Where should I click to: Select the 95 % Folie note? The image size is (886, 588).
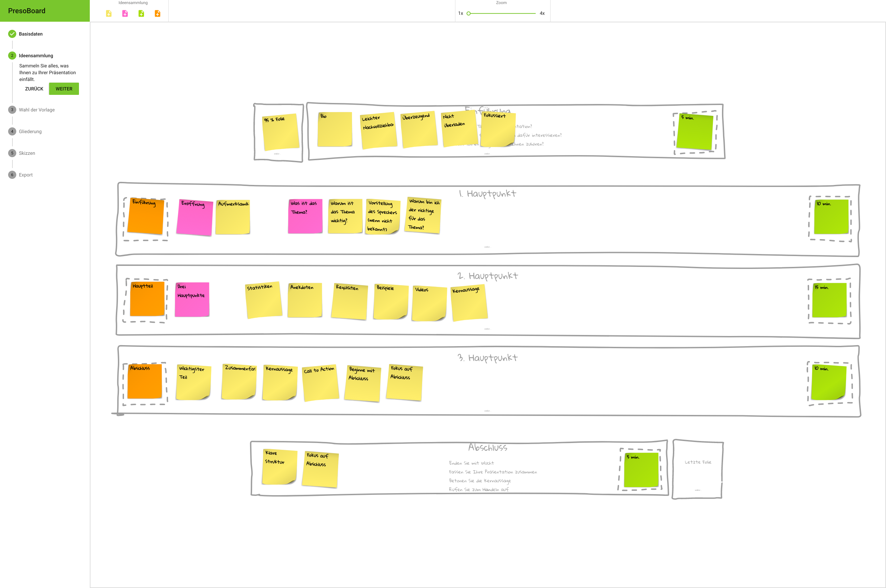pos(281,132)
